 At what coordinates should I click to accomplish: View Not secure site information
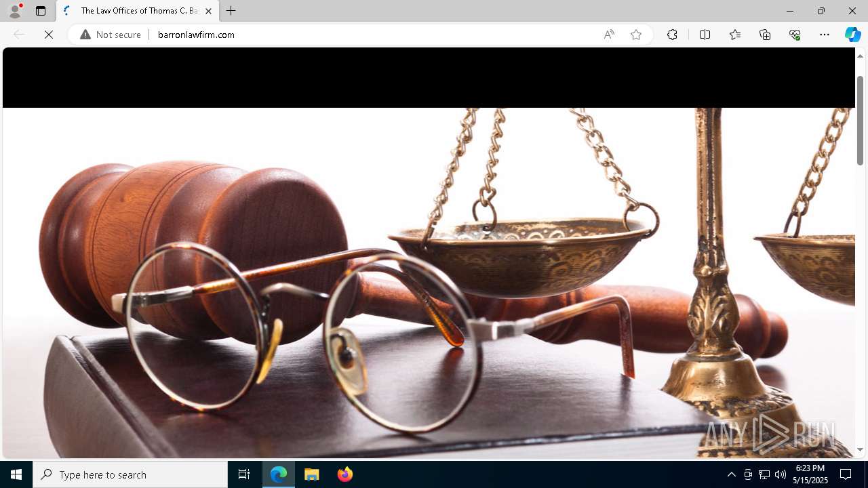pyautogui.click(x=111, y=35)
